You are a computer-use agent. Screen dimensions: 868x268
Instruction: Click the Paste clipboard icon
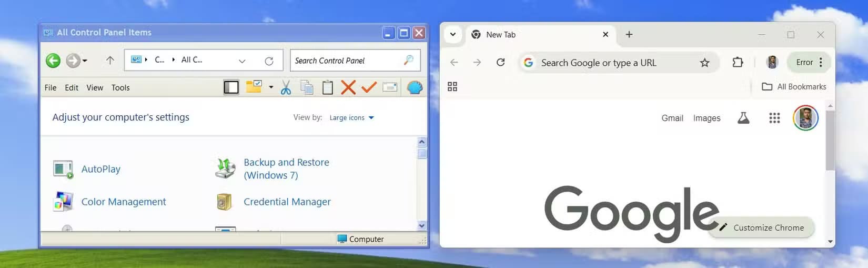pos(327,87)
